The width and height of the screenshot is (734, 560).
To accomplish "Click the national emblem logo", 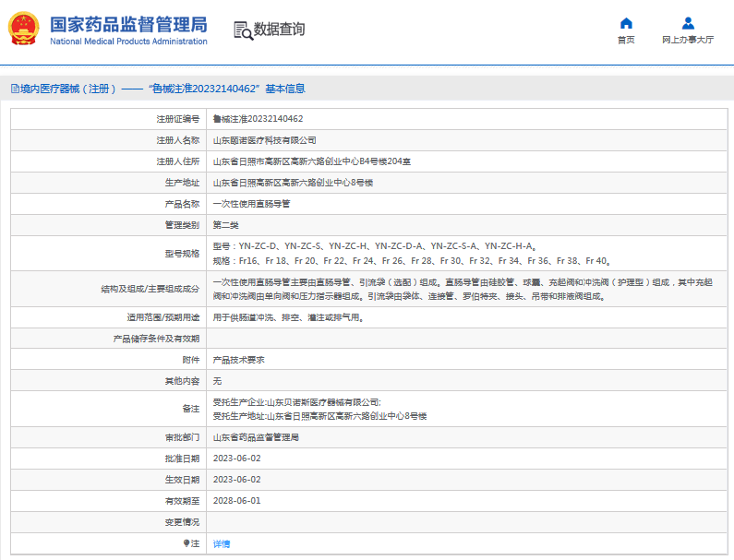I will 24,29.
